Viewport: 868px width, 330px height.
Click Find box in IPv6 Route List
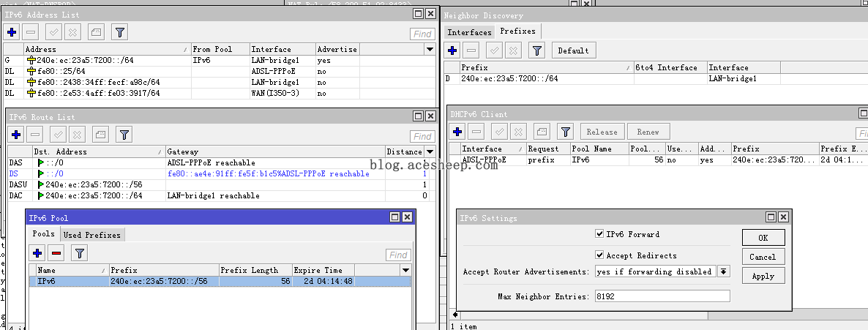pos(422,136)
